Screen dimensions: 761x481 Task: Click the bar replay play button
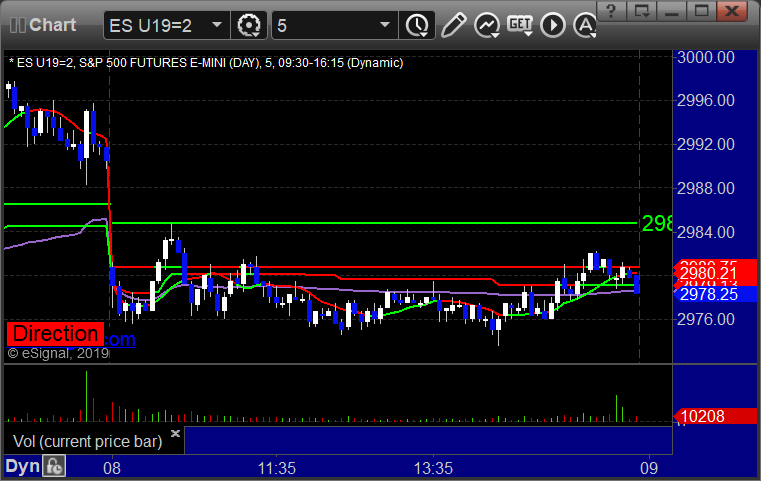tap(553, 25)
